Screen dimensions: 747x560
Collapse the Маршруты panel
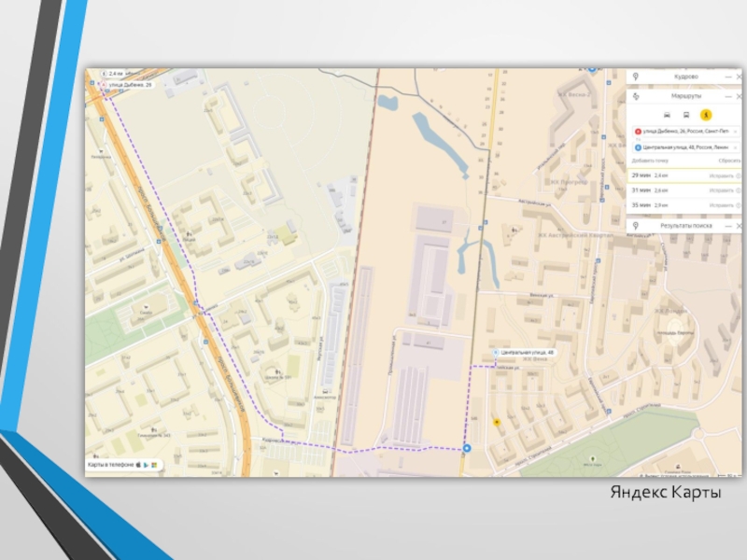click(x=728, y=95)
